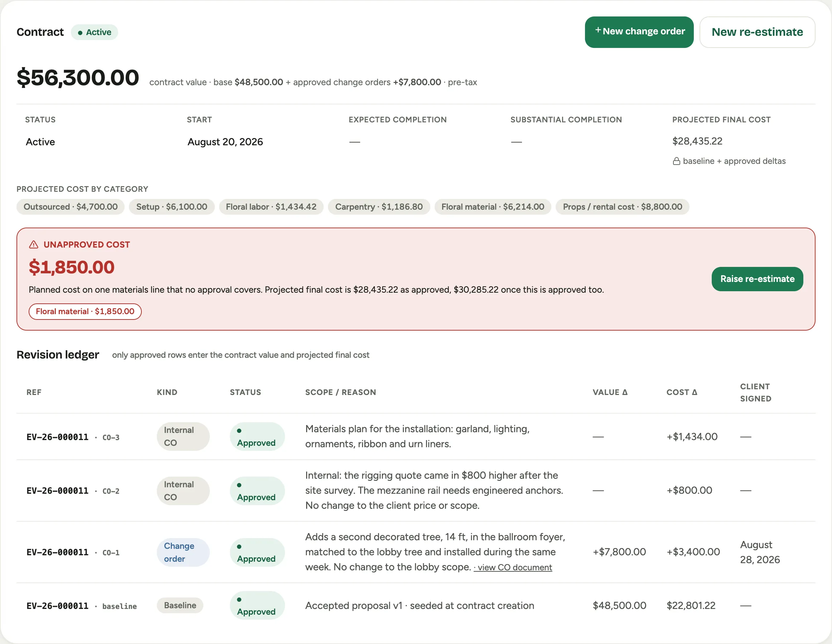Click the $1,850.00 unapproved cost amount

[x=72, y=267]
